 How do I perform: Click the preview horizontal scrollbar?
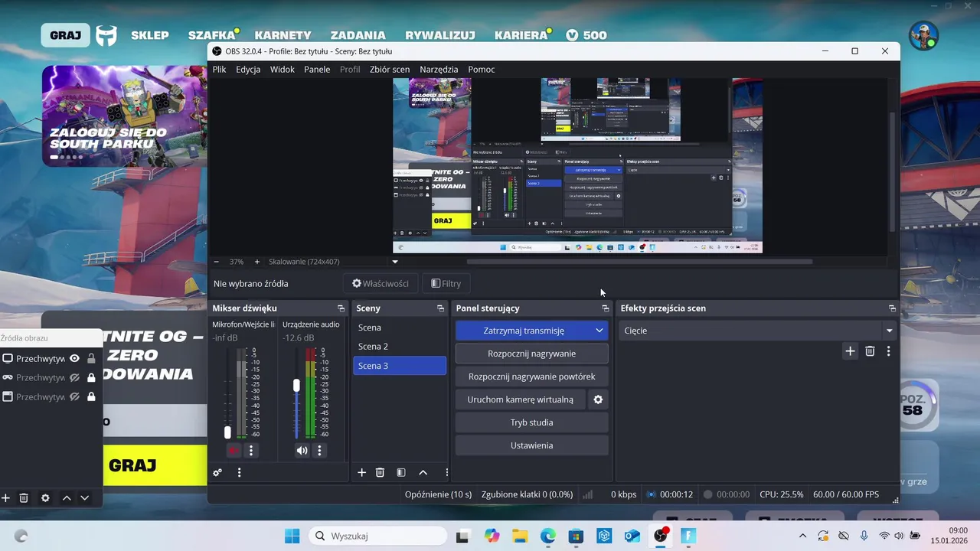point(639,262)
